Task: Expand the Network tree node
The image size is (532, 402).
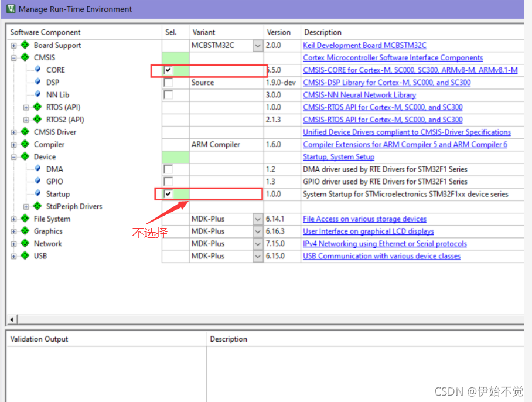Action: [x=13, y=244]
